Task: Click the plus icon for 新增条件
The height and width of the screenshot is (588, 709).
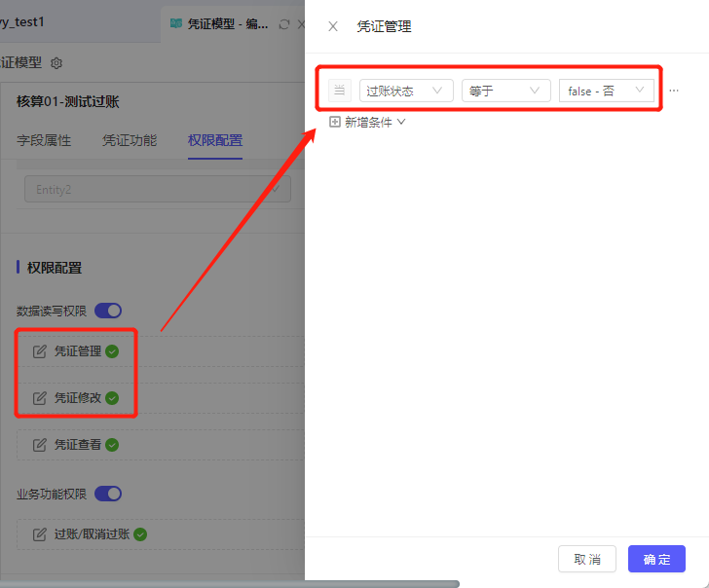Action: [335, 123]
